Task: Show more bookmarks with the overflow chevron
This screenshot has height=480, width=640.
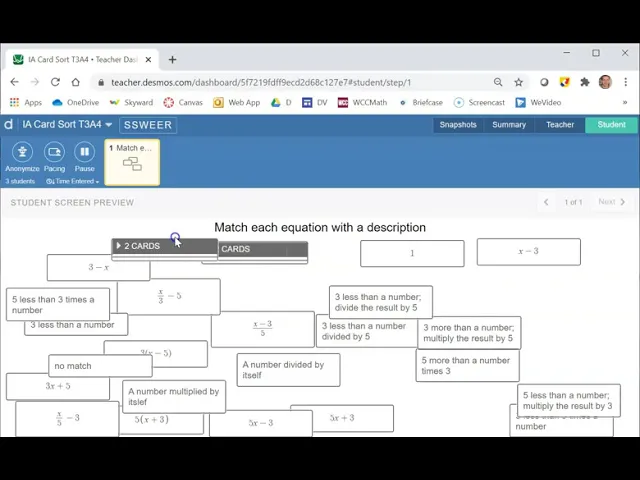Action: click(624, 102)
